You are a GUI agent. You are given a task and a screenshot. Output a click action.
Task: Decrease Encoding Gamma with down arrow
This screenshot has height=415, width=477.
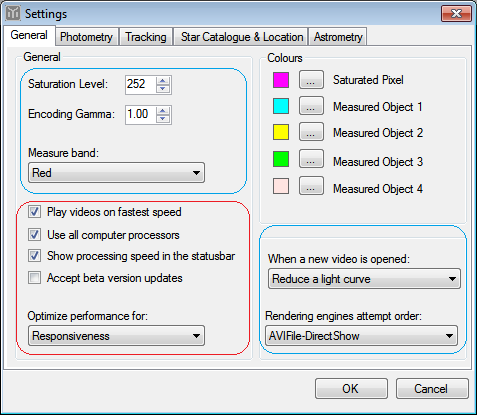[x=163, y=119]
